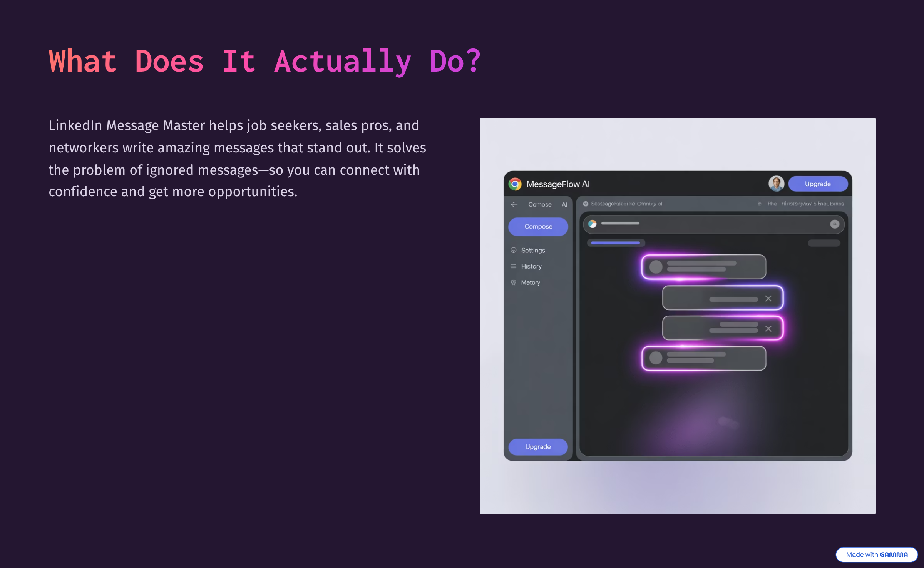Click the Compose button in the sidebar
Screen dimensions: 924x568
(538, 227)
